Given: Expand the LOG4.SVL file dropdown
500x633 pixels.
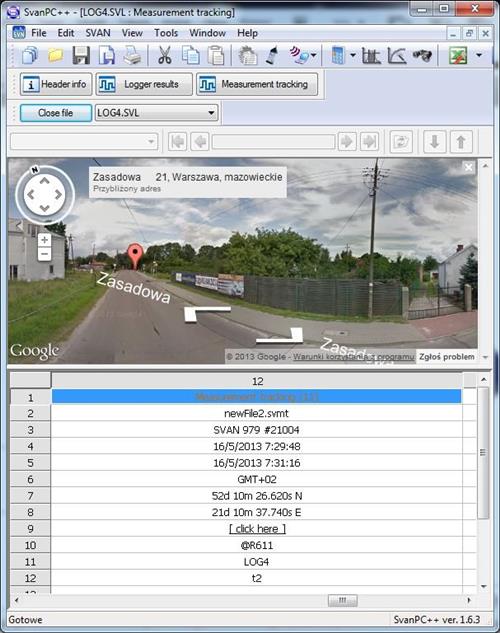Looking at the screenshot, I should [x=211, y=113].
